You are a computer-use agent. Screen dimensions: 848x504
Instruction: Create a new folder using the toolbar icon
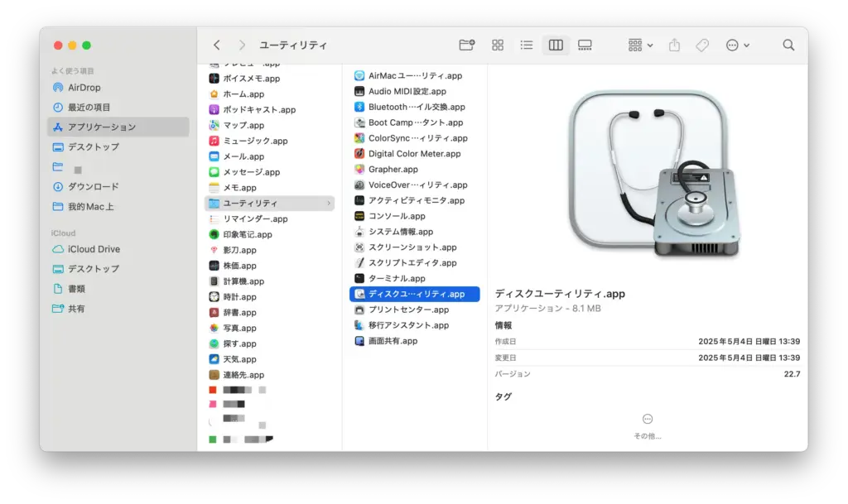click(467, 45)
